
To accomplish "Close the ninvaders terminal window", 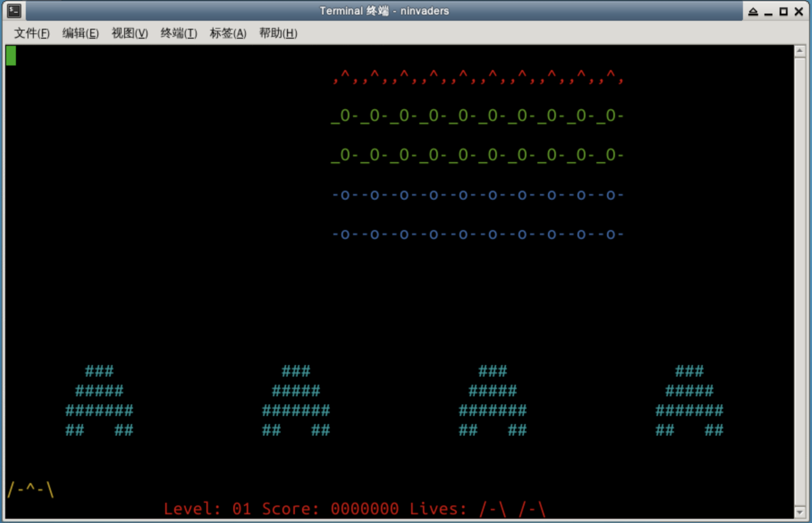I will click(x=798, y=11).
